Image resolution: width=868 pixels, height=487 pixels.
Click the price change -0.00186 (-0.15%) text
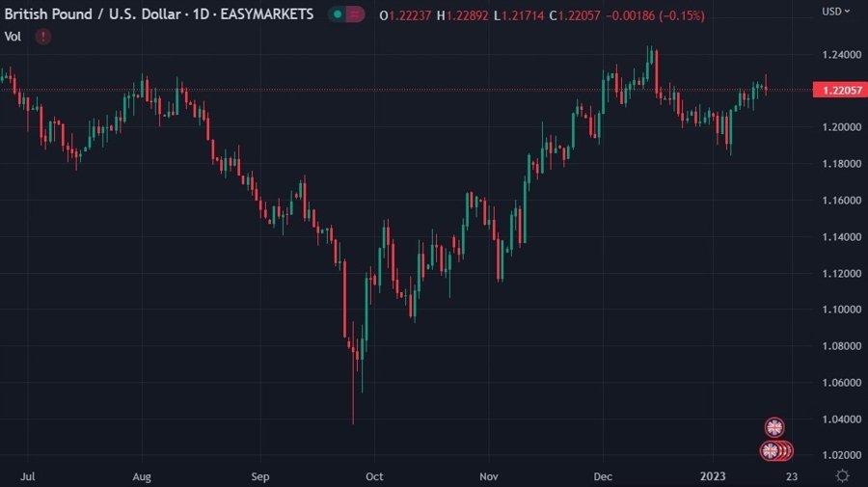(x=657, y=16)
